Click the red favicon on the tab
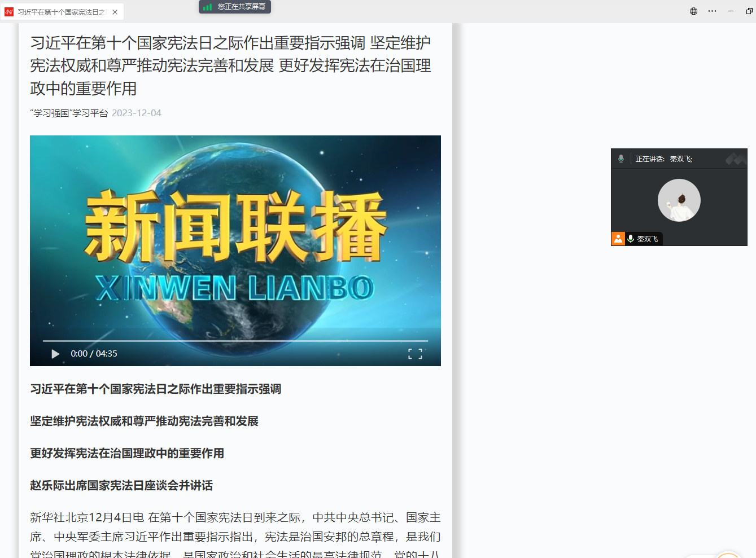Screen dimensions: 756x558 pyautogui.click(x=9, y=12)
